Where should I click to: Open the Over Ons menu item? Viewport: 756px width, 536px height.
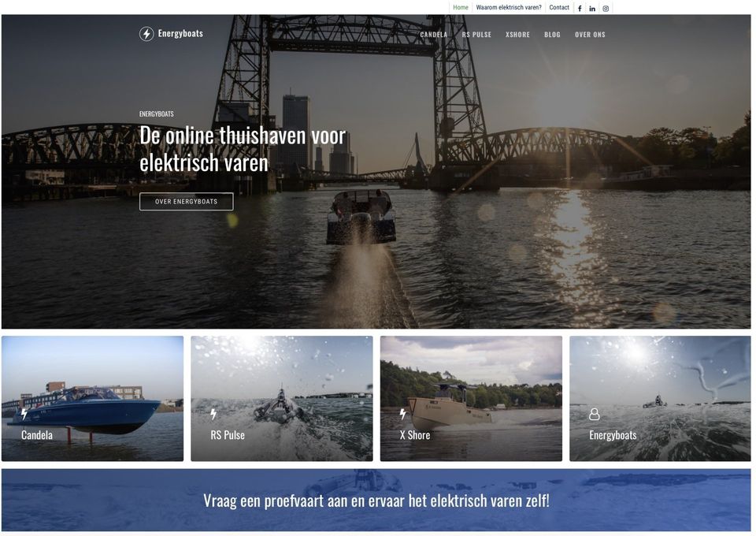click(590, 35)
